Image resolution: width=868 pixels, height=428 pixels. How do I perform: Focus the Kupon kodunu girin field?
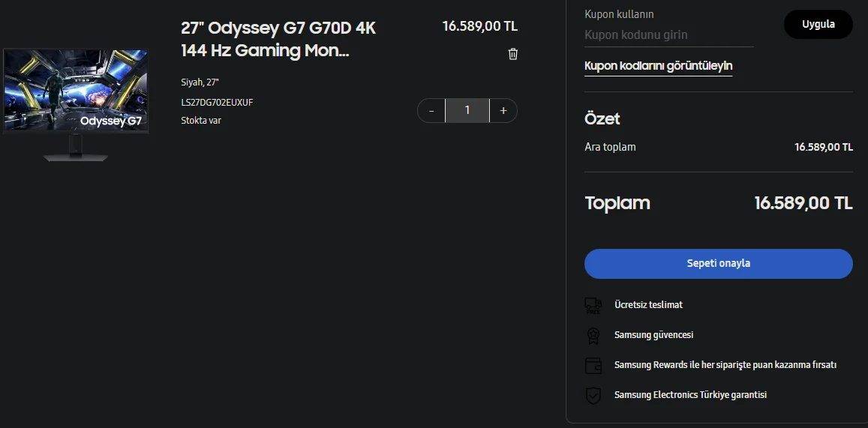[668, 34]
